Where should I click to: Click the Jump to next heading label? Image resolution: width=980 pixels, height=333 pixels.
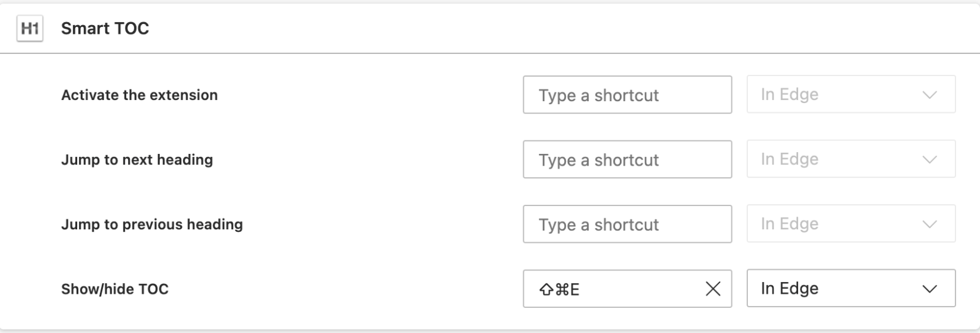[137, 160]
